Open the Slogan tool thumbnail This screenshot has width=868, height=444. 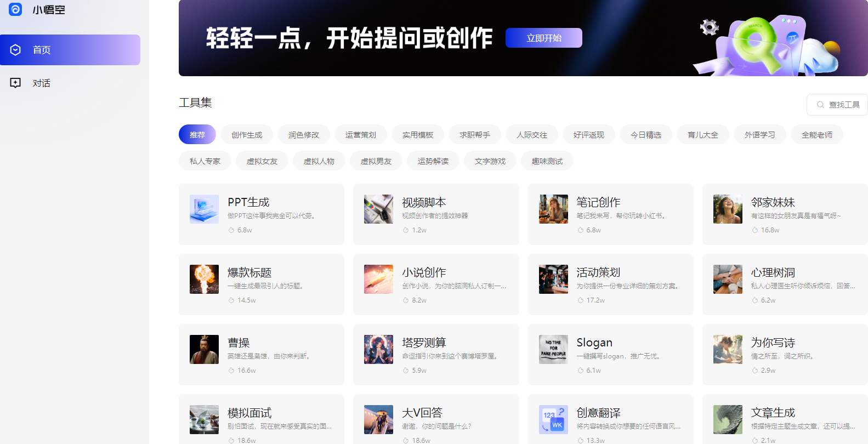[553, 349]
